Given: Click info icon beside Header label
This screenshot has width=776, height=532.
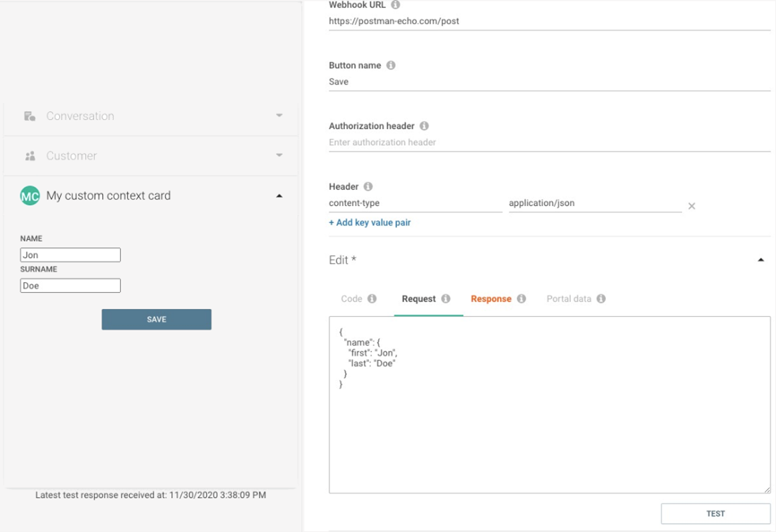Looking at the screenshot, I should point(368,187).
